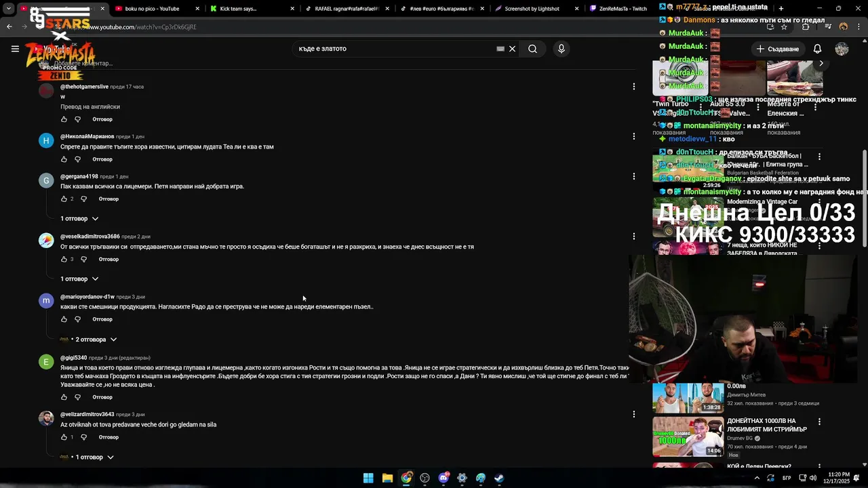Open options menu for @НиколайМарианов comment
868x488 pixels.
pos(633,136)
